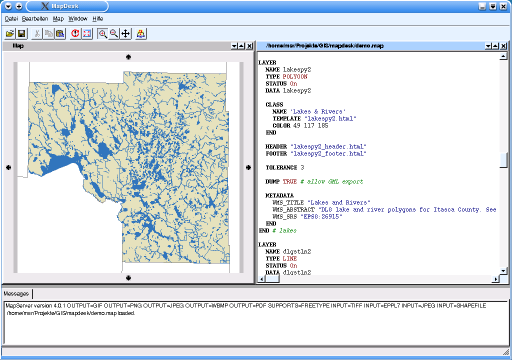
Task: Select the Zoom Out magnifier tool
Action: [114, 34]
